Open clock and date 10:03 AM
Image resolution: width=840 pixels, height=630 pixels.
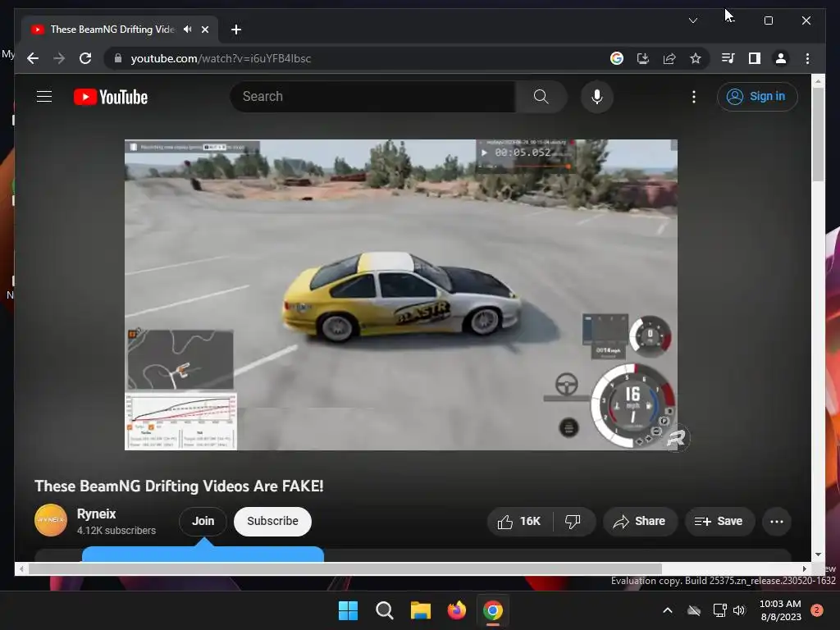[781, 610]
